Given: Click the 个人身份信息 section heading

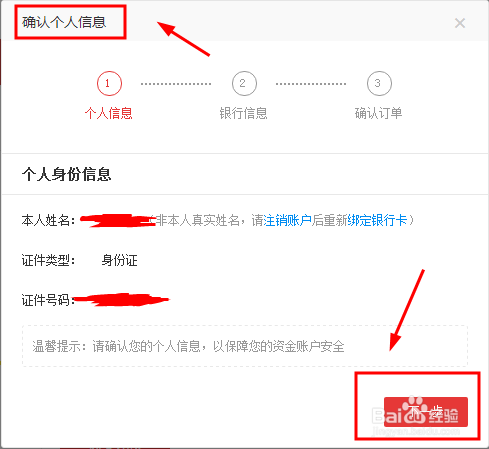Looking at the screenshot, I should [x=66, y=174].
